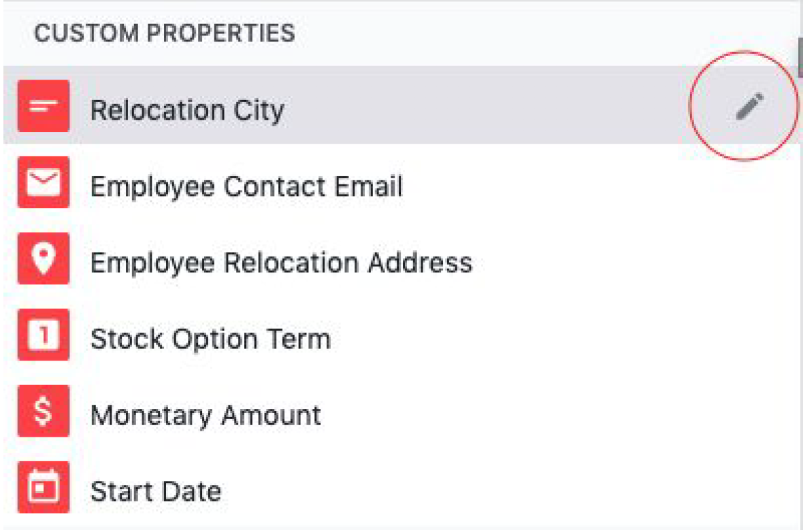Click the pencil edit icon for Relocation City
Screen dimensions: 803x532
tap(749, 105)
